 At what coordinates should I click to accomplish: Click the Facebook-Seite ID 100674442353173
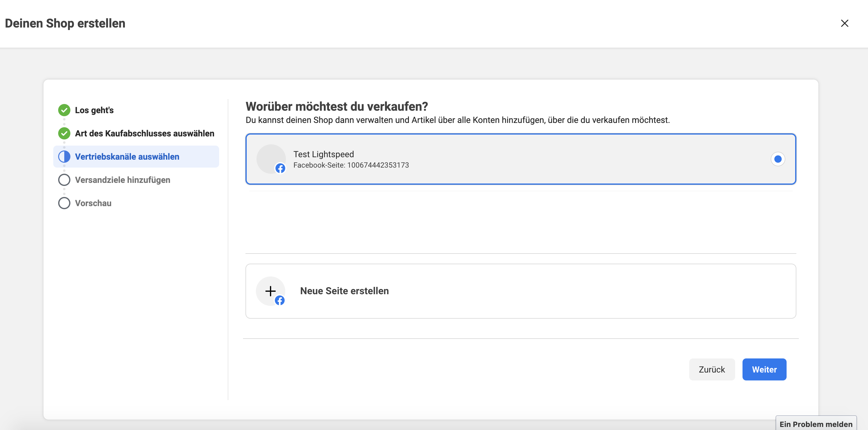pyautogui.click(x=351, y=165)
